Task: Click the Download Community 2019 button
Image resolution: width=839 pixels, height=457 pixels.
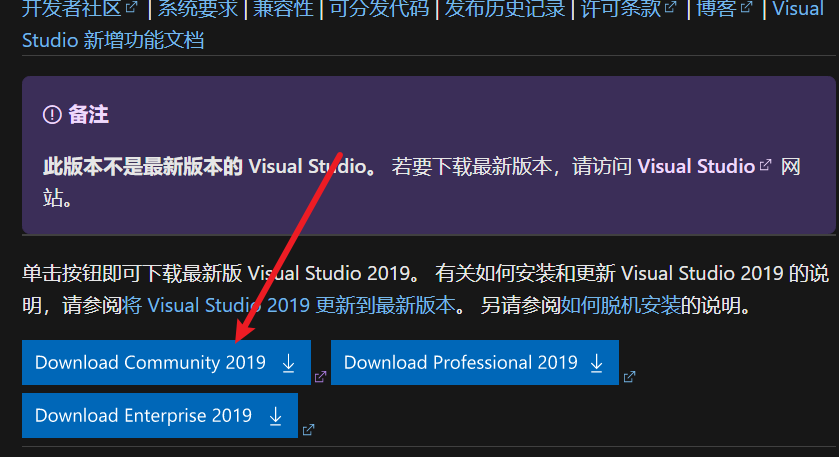Action: point(166,362)
